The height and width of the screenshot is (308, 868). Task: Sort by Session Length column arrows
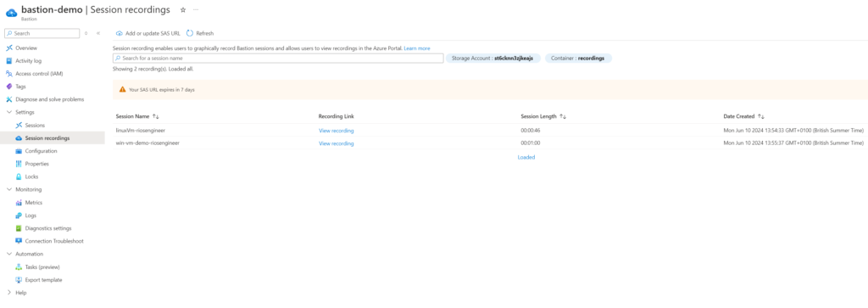tap(563, 116)
